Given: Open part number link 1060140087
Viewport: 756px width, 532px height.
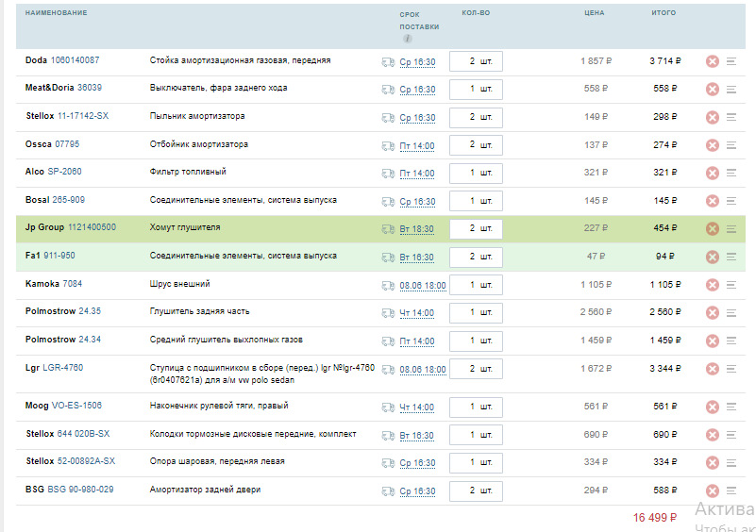Looking at the screenshot, I should tap(76, 60).
